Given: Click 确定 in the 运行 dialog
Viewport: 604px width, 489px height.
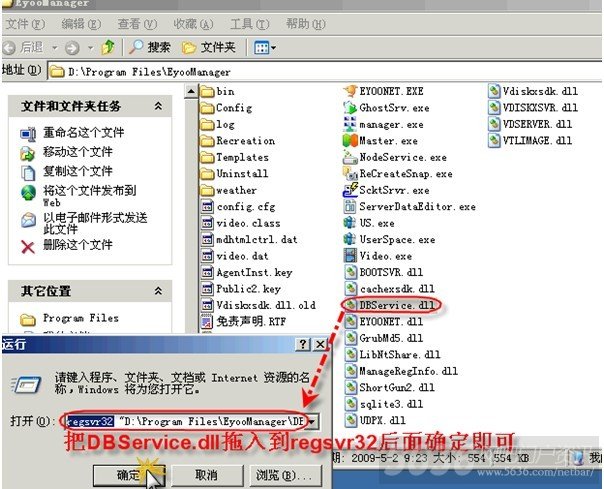Looking at the screenshot, I should [129, 476].
